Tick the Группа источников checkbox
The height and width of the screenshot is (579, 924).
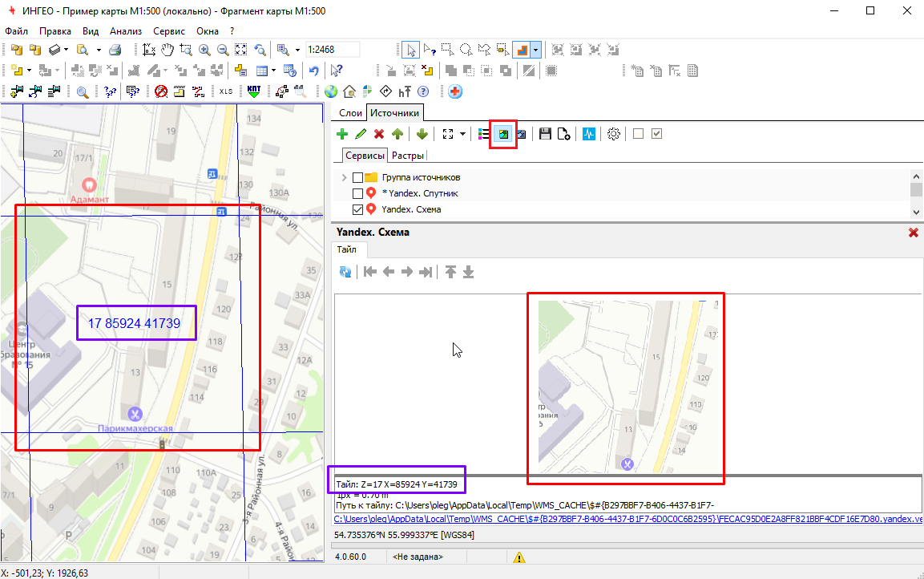point(357,177)
